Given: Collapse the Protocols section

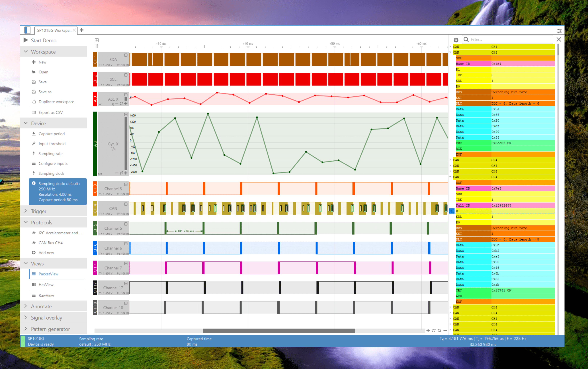Looking at the screenshot, I should tap(41, 222).
